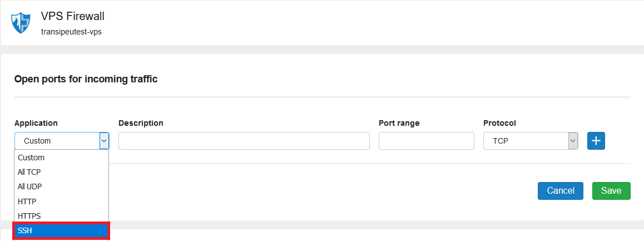Click the Description column label
The height and width of the screenshot is (241, 644).
pos(141,123)
